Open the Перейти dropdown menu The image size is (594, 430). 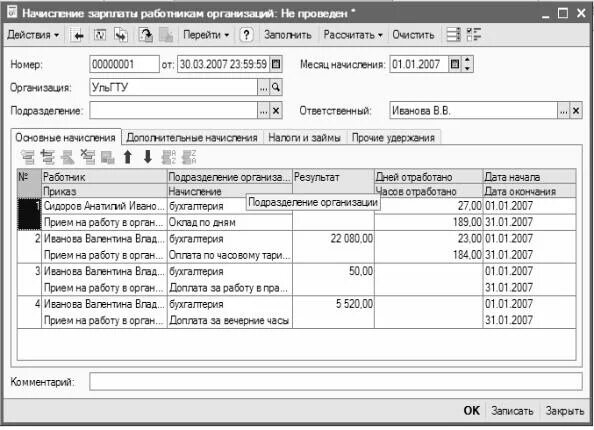pos(206,35)
